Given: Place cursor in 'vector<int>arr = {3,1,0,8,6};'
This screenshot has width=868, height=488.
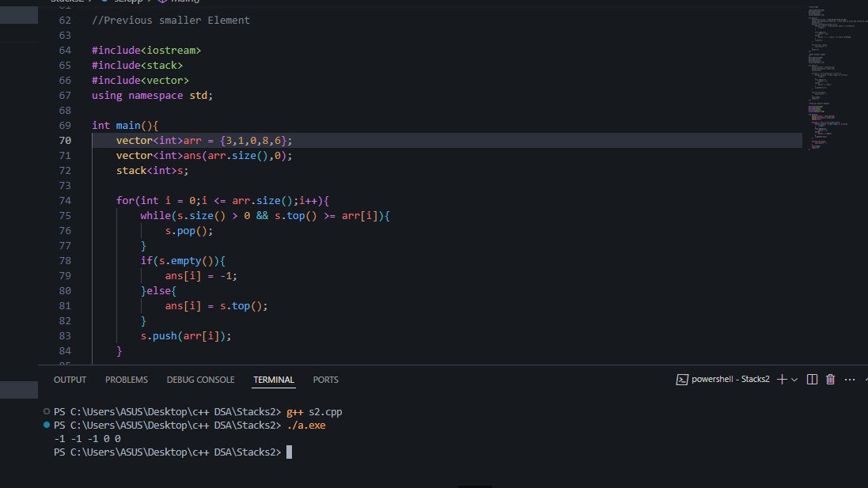Looking at the screenshot, I should pyautogui.click(x=203, y=141).
